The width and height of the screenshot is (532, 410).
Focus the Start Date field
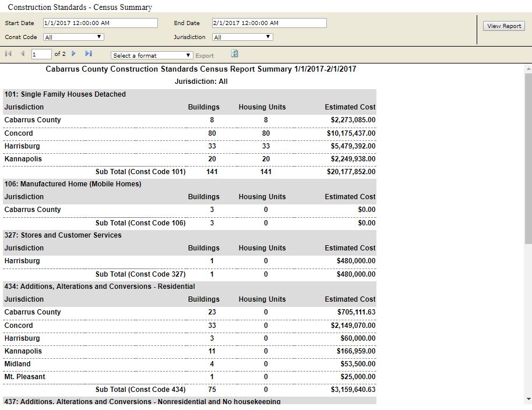(100, 23)
